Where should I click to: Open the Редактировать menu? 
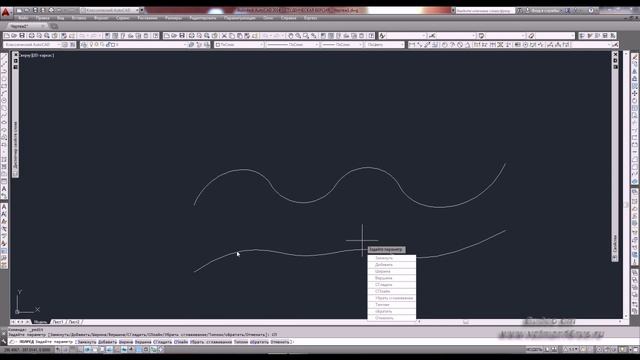click(x=202, y=18)
